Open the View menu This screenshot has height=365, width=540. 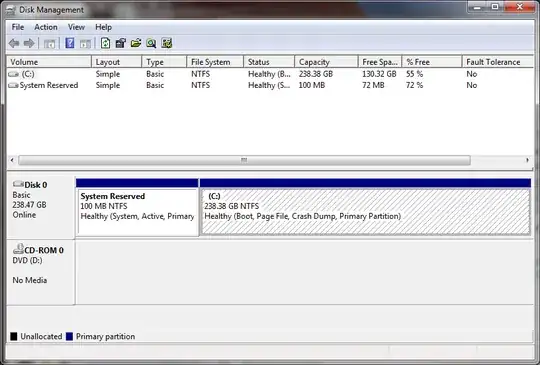[x=76, y=27]
